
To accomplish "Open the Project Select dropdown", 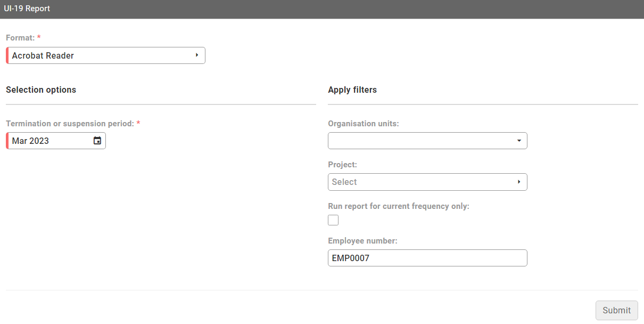I will [x=420, y=182].
